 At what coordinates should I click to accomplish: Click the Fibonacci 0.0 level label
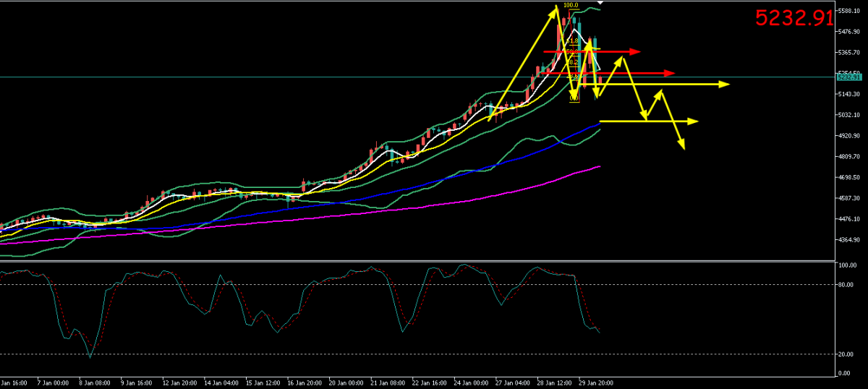coord(574,98)
